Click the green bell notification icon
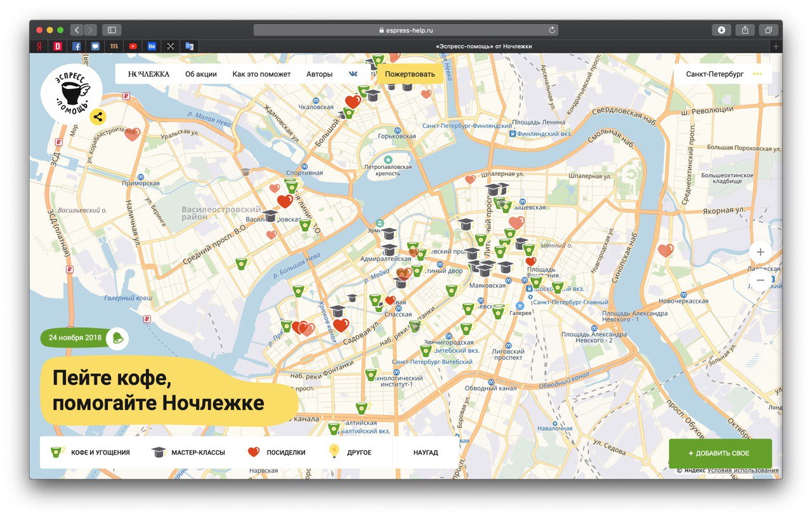The height and width of the screenshot is (518, 812). [x=117, y=338]
